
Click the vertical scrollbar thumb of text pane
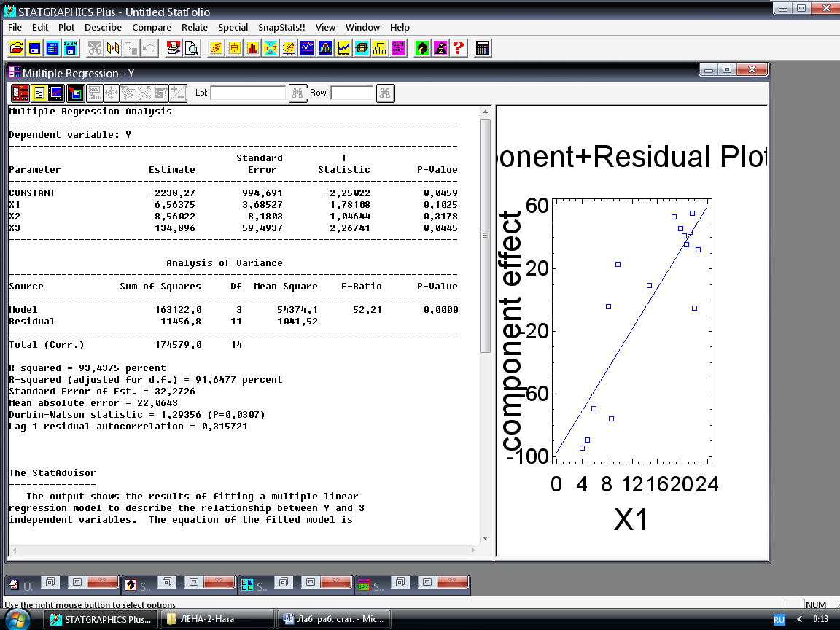point(485,236)
